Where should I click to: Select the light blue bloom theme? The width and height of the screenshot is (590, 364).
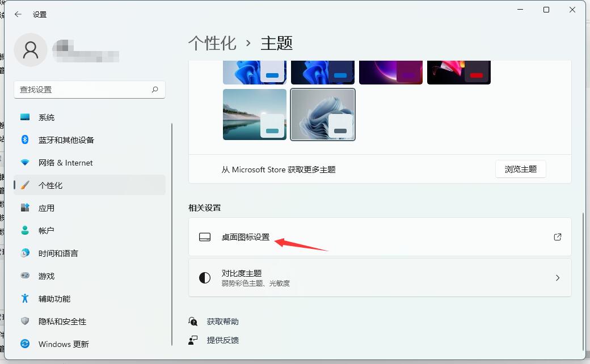click(255, 72)
